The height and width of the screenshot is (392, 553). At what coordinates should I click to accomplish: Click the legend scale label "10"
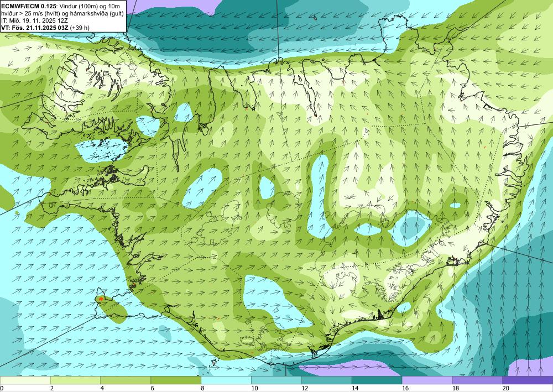click(254, 388)
